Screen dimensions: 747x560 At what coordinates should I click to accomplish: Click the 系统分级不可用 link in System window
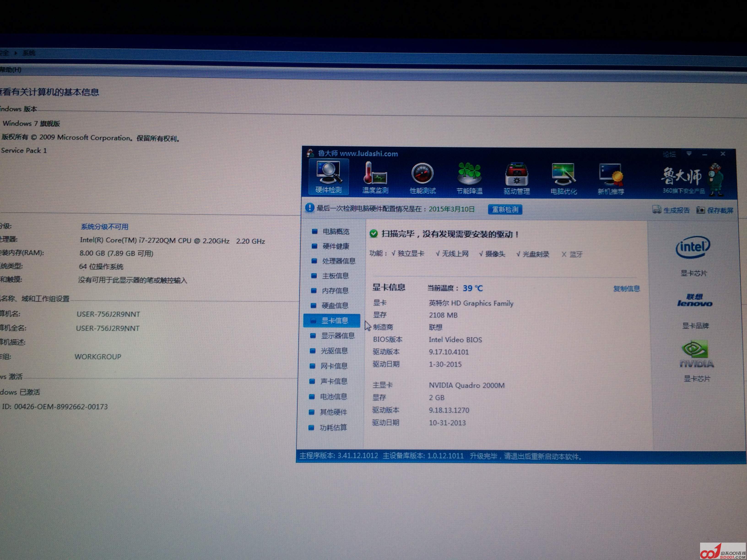pos(104,226)
